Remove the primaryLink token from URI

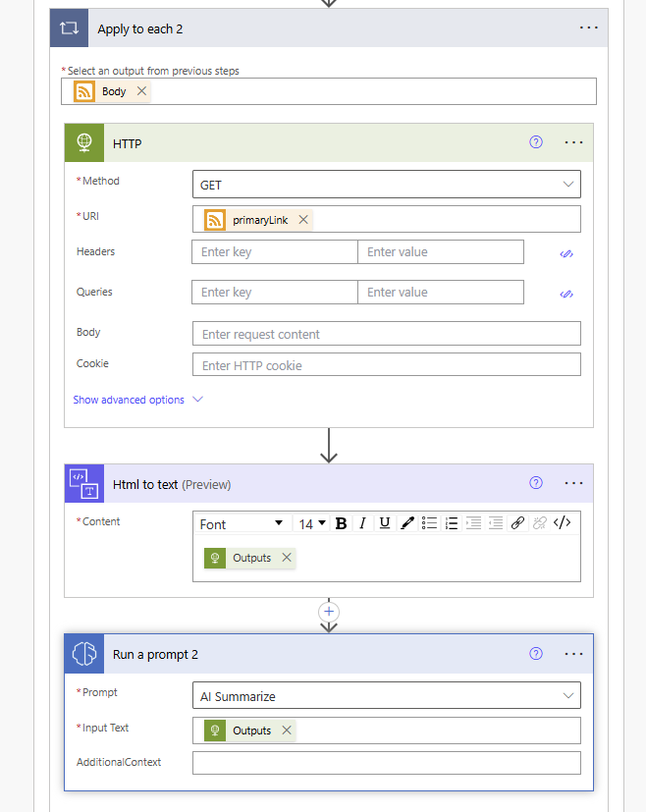pos(303,220)
